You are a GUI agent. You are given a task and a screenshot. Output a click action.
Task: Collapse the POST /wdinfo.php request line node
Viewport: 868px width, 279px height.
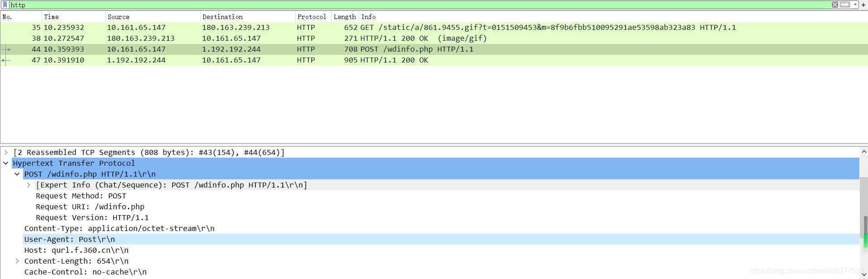17,174
